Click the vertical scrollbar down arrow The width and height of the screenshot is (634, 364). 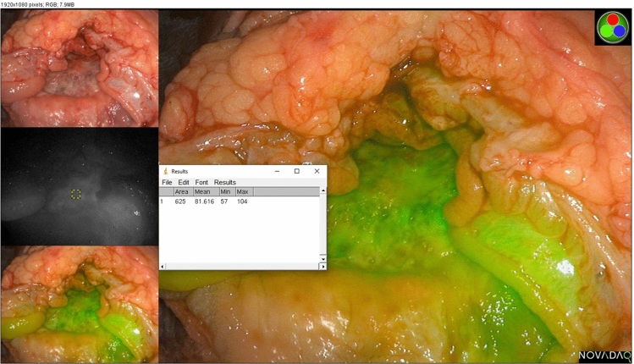[x=323, y=258]
